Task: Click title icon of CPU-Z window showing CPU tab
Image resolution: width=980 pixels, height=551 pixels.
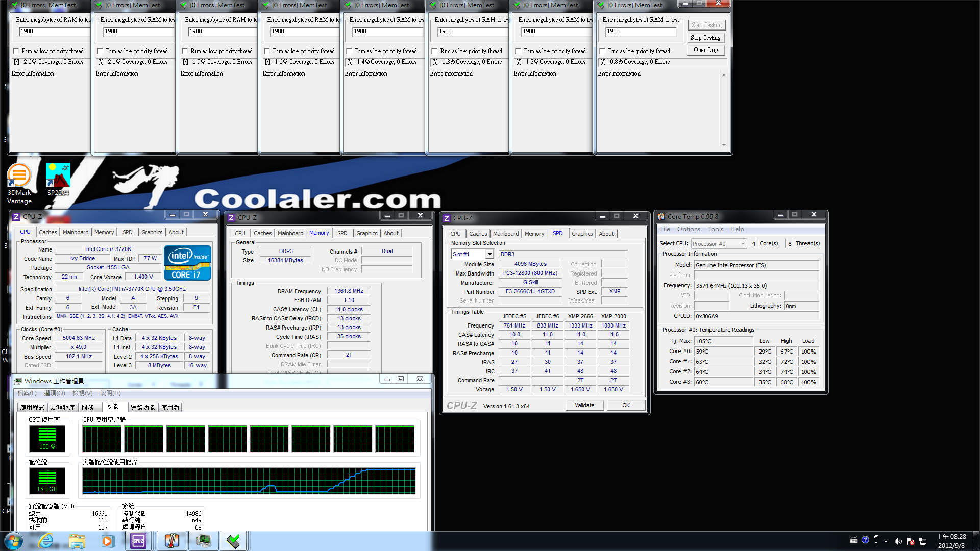Action: (x=16, y=217)
